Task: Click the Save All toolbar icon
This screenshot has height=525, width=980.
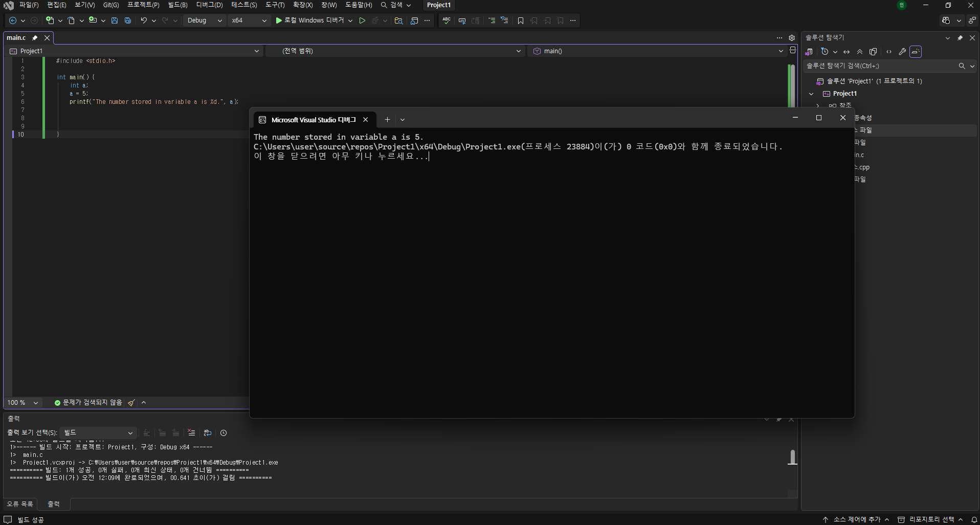Action: coord(128,20)
